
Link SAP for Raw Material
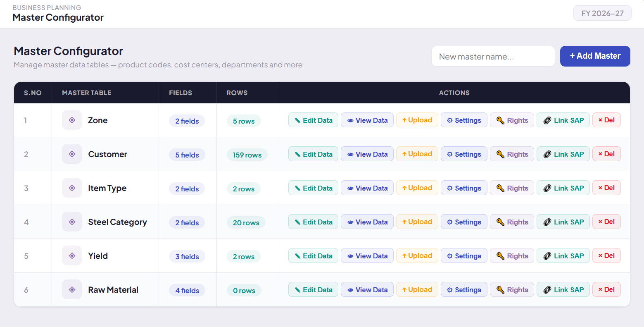(563, 290)
